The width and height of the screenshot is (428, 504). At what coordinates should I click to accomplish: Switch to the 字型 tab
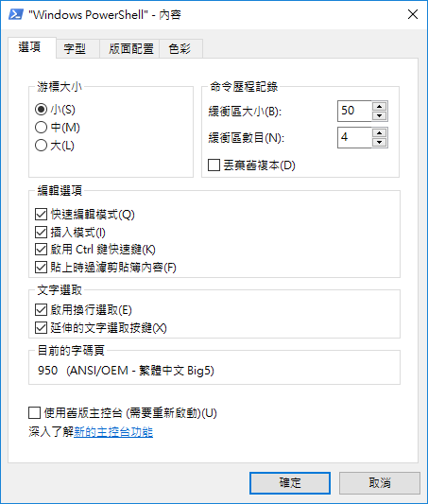coord(75,49)
